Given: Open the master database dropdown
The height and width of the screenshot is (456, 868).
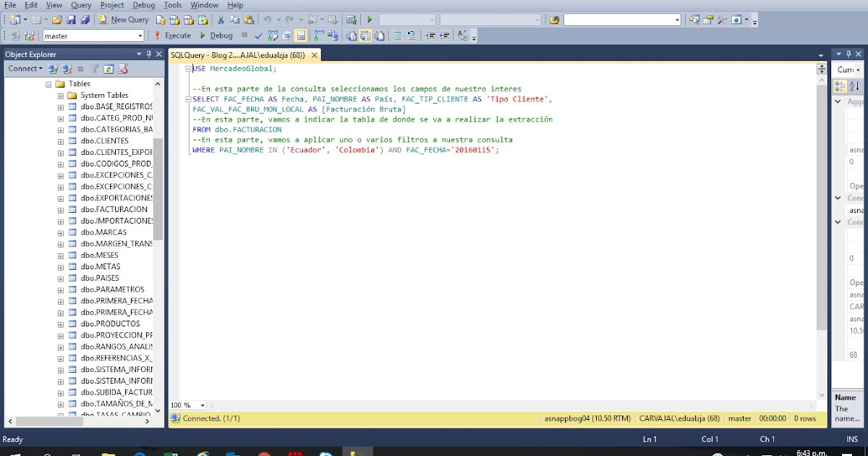Looking at the screenshot, I should click(140, 35).
